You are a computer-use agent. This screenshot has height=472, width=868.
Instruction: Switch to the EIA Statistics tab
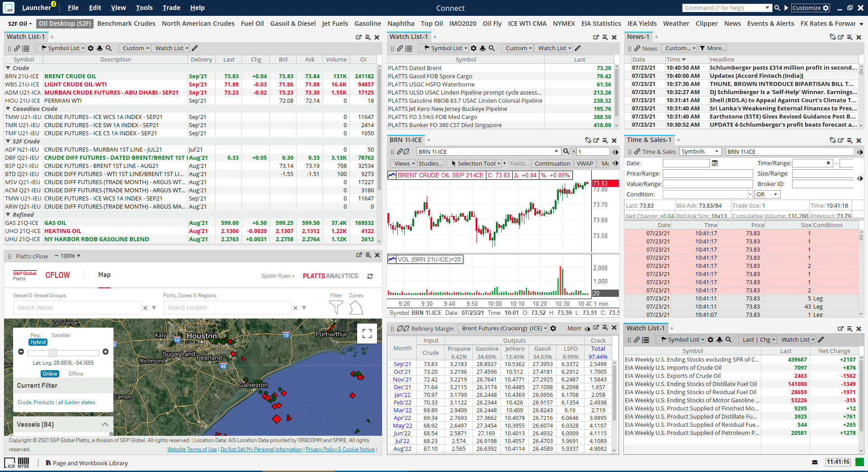pyautogui.click(x=601, y=24)
